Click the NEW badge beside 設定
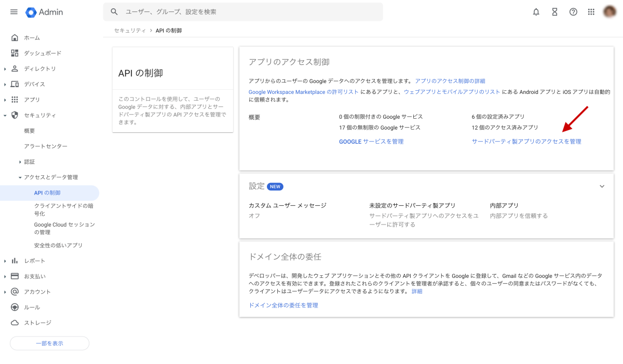 click(275, 187)
